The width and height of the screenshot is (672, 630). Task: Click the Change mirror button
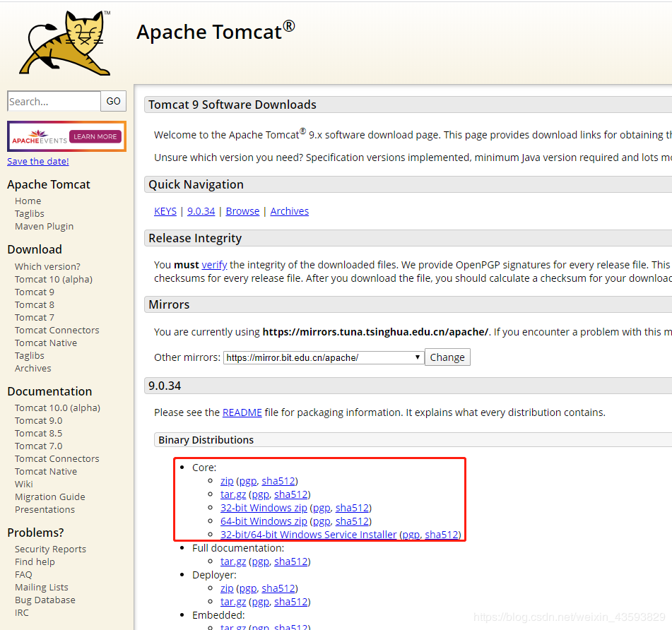pos(447,357)
